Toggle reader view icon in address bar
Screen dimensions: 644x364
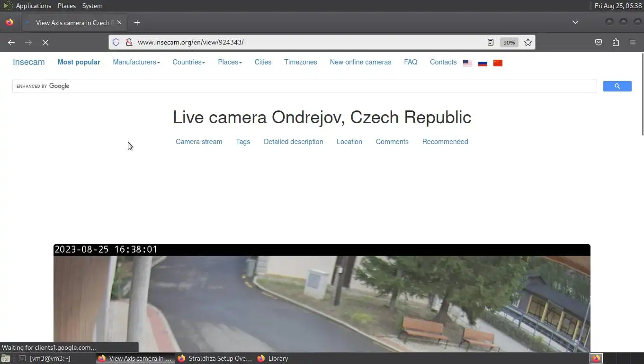[491, 42]
